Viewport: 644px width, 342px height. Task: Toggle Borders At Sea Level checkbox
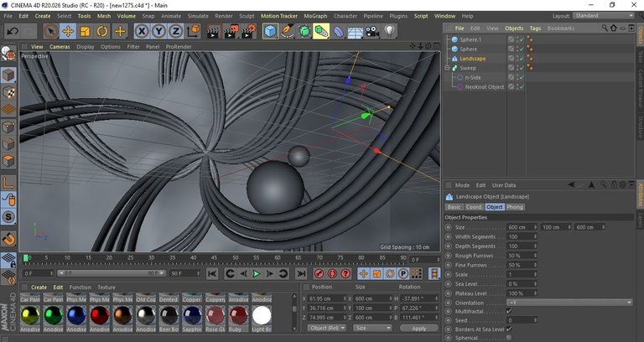509,329
